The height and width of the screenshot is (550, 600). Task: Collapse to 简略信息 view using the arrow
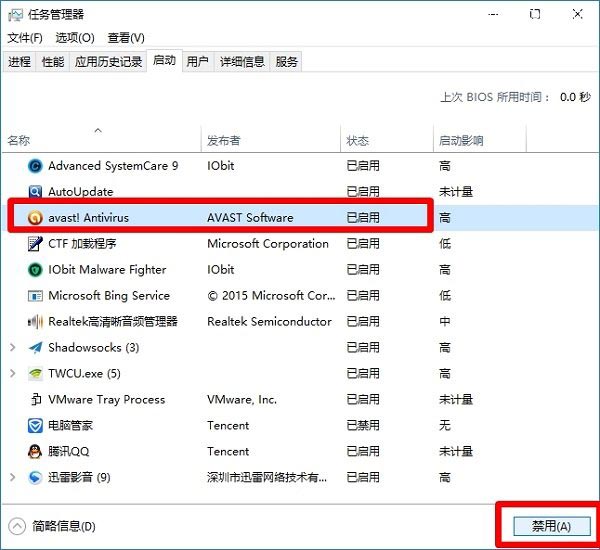pyautogui.click(x=17, y=526)
